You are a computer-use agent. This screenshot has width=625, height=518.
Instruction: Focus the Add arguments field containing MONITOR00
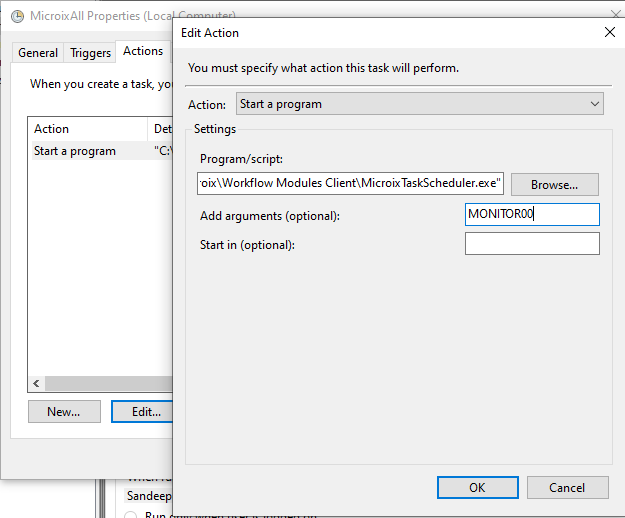click(x=531, y=214)
